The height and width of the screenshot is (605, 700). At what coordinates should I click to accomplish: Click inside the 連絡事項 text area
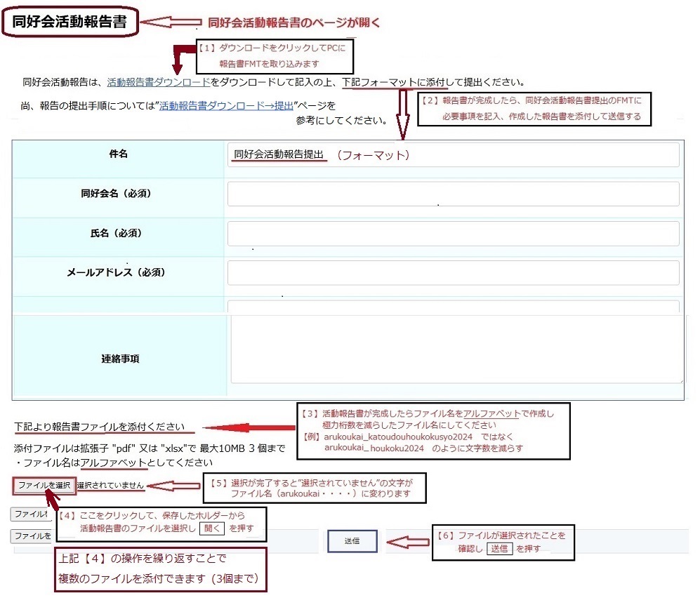coord(456,349)
